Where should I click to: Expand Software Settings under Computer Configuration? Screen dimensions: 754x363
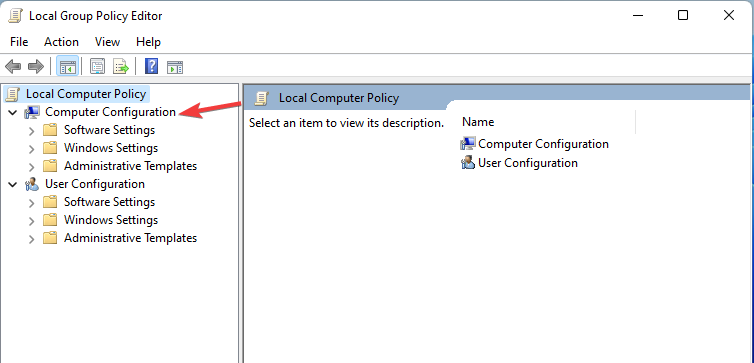pyautogui.click(x=32, y=131)
